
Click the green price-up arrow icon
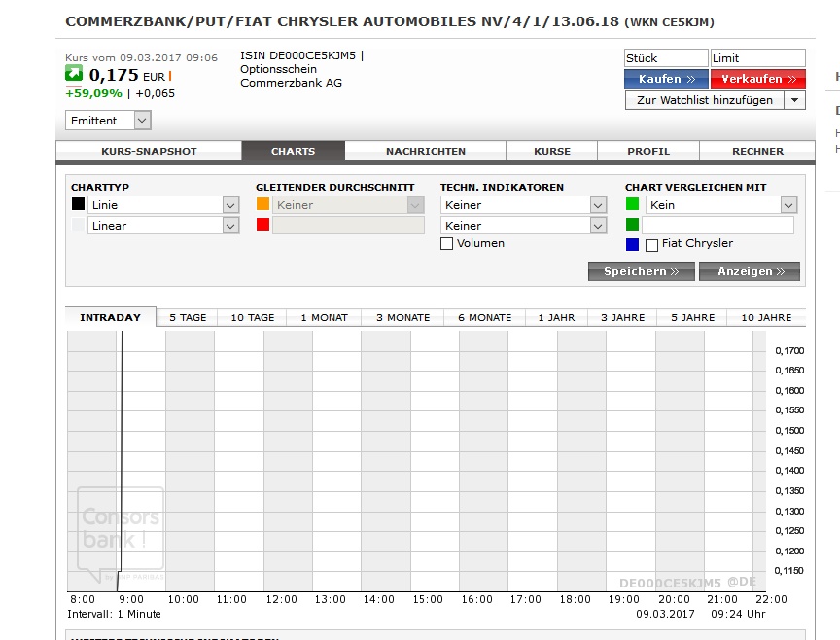75,75
